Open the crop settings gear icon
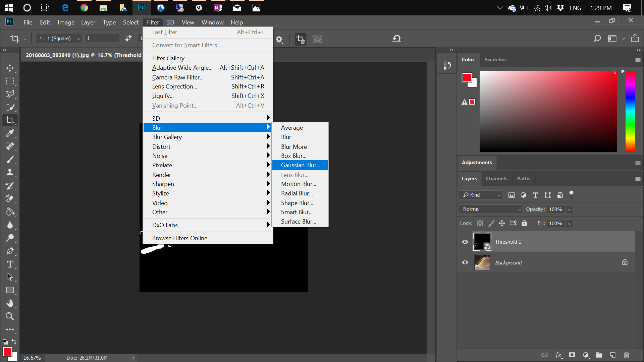 click(279, 39)
